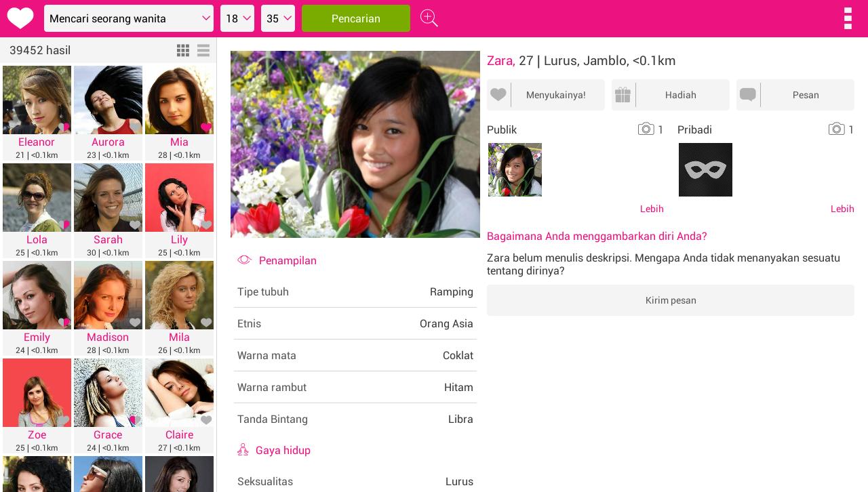Viewport: 868px width, 492px height.
Task: Unlike Mia using her pink heart
Action: [206, 127]
